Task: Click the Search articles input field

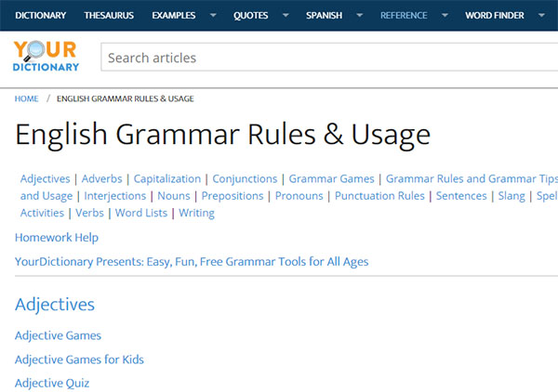Action: click(325, 58)
